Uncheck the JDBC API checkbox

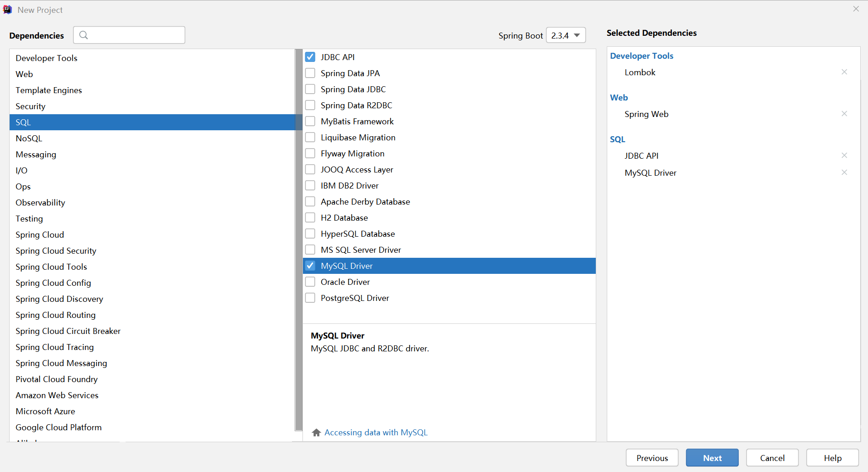point(310,57)
